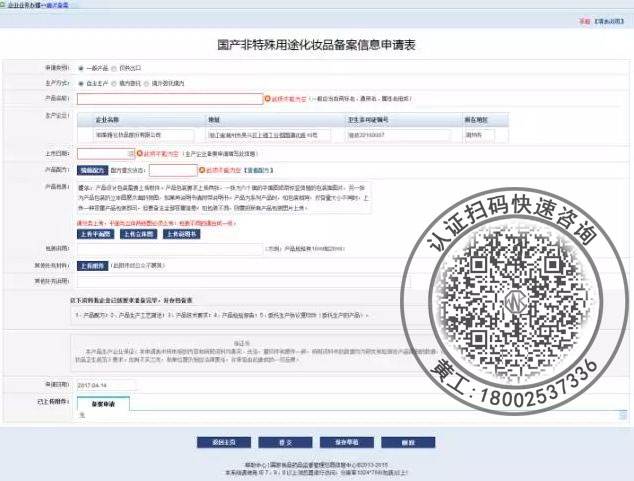
Task: Open the 【填表说明】 help link at top right
Action: (609, 21)
